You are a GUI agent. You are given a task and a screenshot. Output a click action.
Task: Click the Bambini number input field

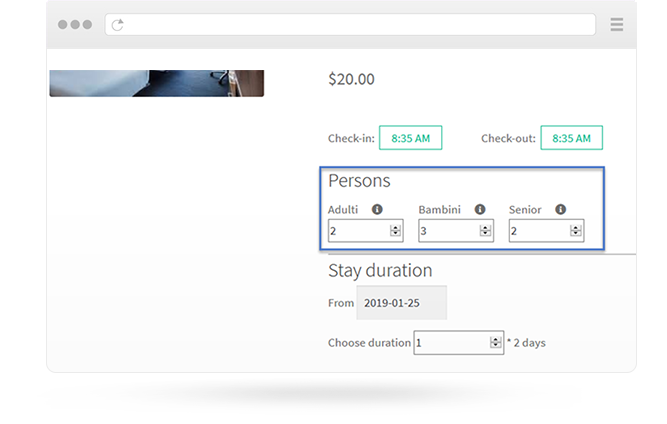[456, 230]
